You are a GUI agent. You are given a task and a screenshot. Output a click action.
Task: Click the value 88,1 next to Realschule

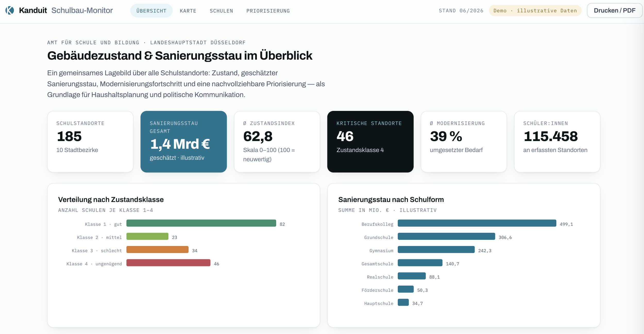pos(435,277)
